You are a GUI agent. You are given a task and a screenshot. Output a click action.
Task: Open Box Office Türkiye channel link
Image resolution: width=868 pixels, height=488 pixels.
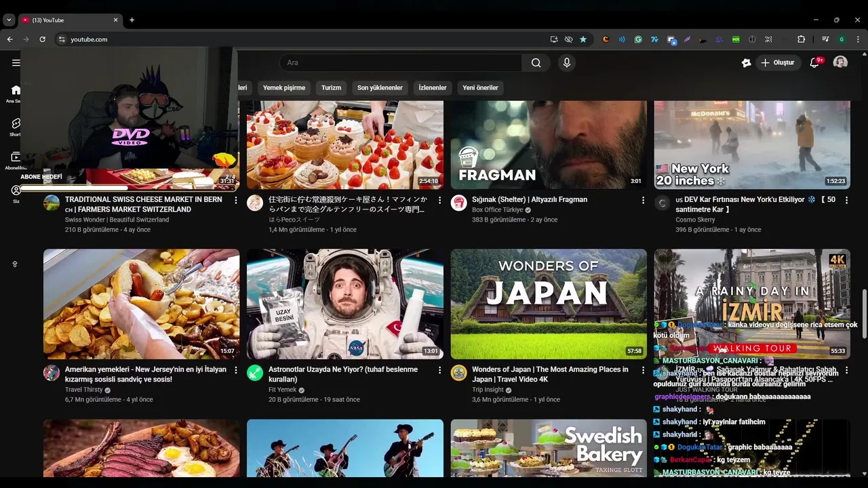[498, 210]
